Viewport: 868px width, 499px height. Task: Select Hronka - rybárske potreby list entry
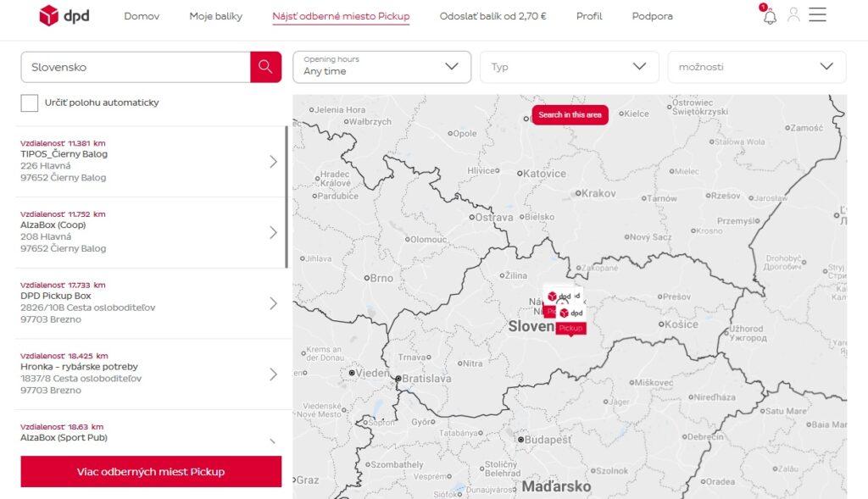click(x=149, y=374)
